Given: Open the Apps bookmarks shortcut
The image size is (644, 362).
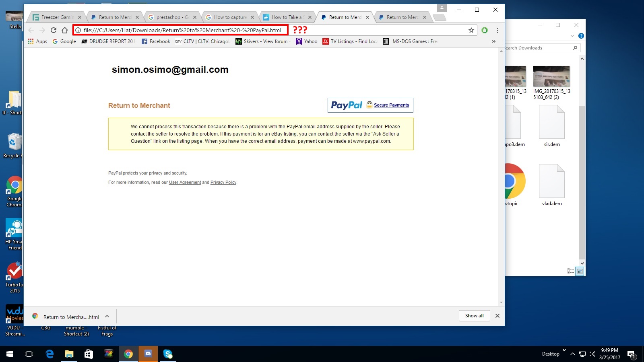Looking at the screenshot, I should [x=37, y=41].
